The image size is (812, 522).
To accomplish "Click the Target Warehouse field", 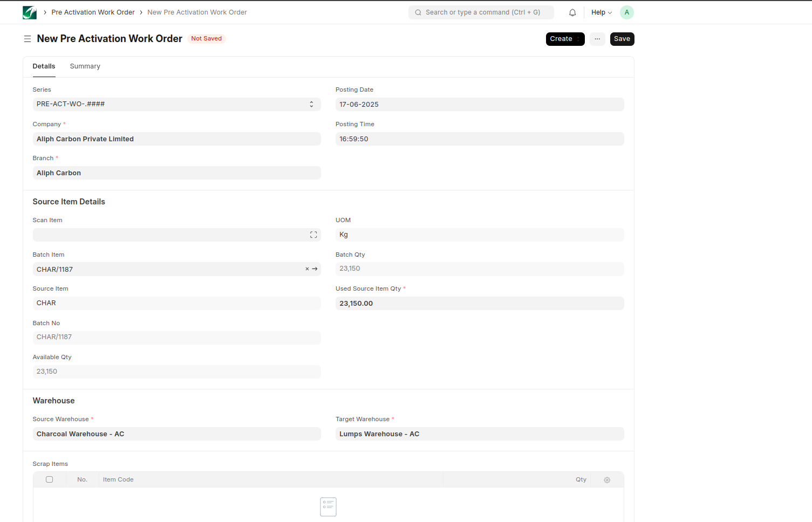I will [479, 434].
